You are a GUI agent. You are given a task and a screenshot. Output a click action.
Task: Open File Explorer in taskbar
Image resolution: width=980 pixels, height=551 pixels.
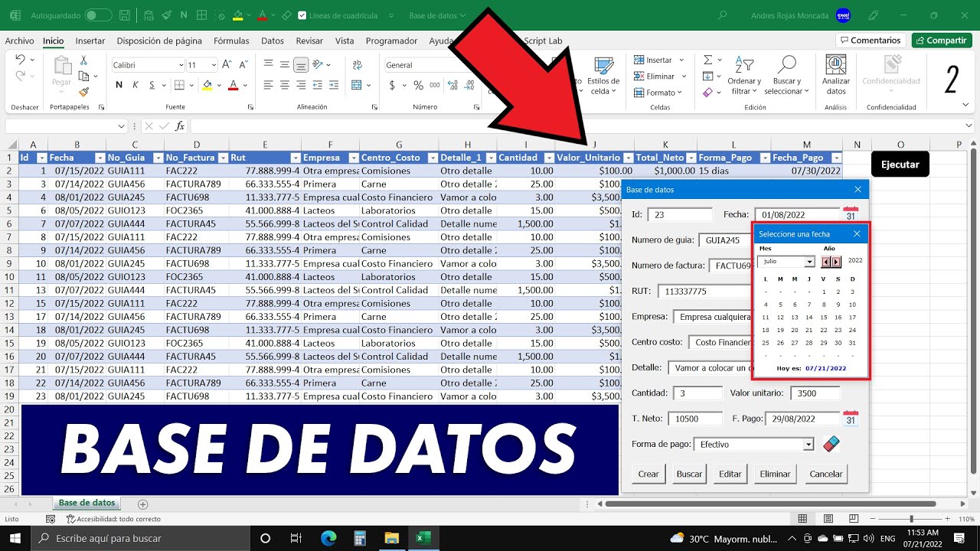click(391, 538)
